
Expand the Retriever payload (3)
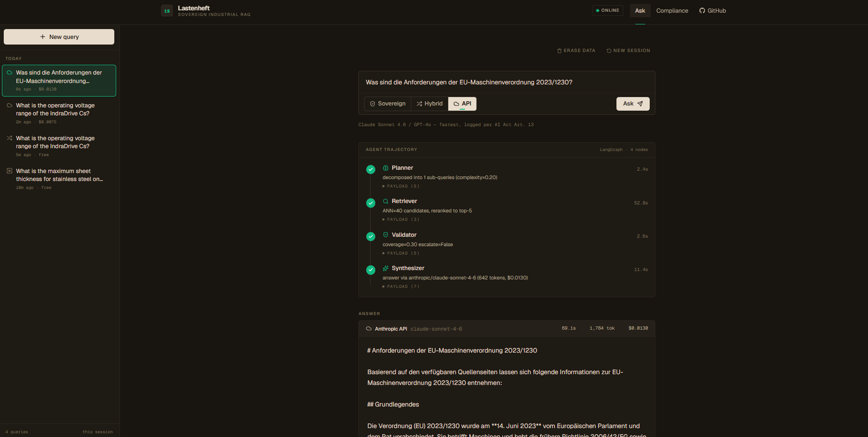pyautogui.click(x=401, y=219)
